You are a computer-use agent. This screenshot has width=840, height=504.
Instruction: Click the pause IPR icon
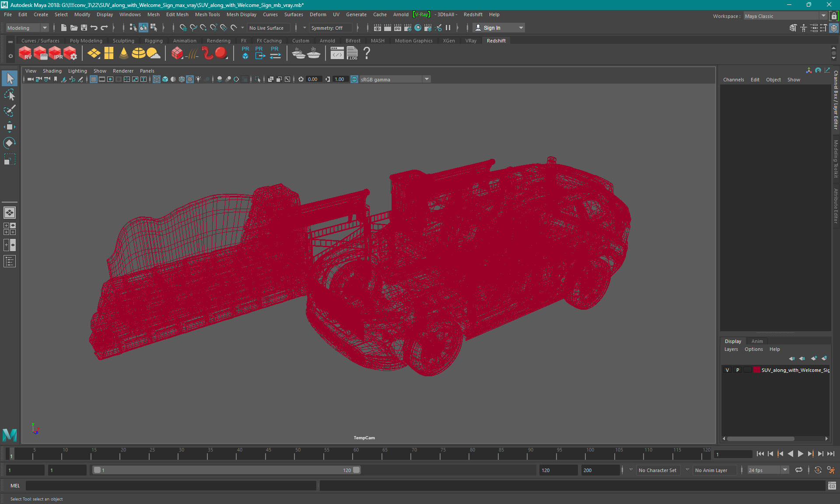pyautogui.click(x=448, y=28)
